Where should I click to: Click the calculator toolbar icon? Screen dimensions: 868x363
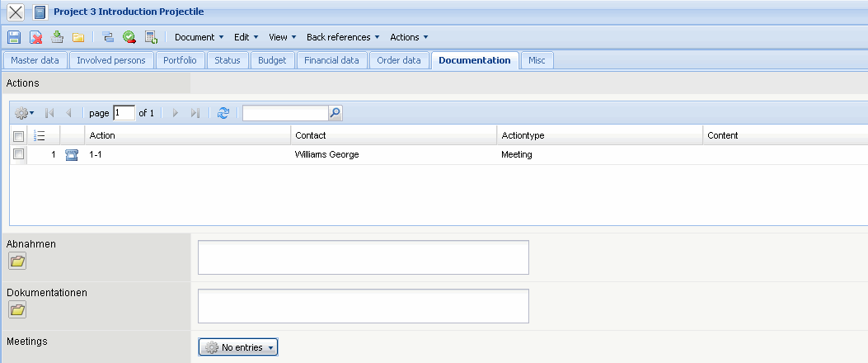pos(151,37)
